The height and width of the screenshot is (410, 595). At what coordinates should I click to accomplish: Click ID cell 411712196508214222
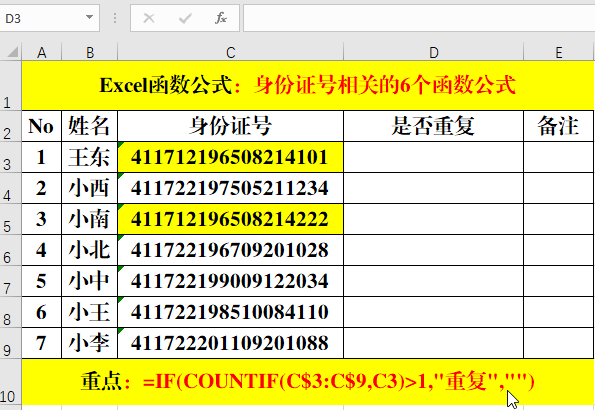(231, 219)
